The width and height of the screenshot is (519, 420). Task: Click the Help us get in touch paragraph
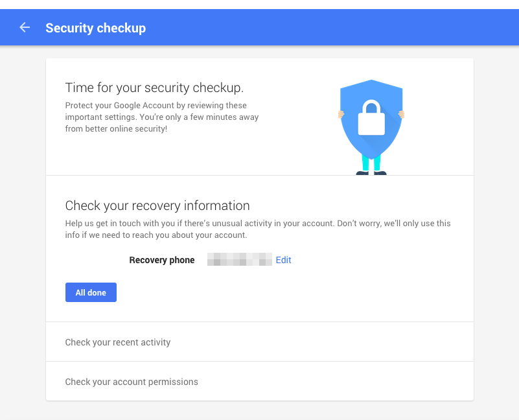257,229
